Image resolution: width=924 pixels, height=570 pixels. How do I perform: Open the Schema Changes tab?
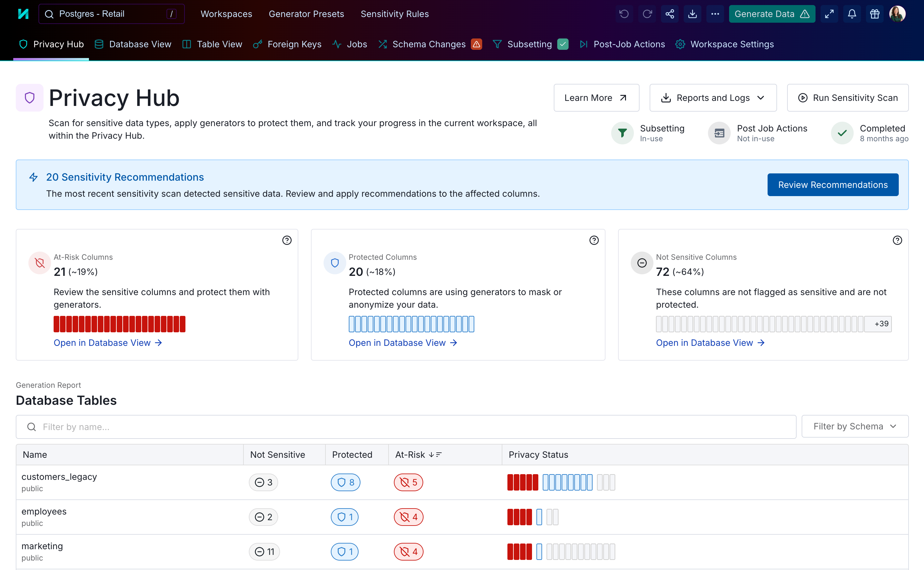click(x=429, y=44)
